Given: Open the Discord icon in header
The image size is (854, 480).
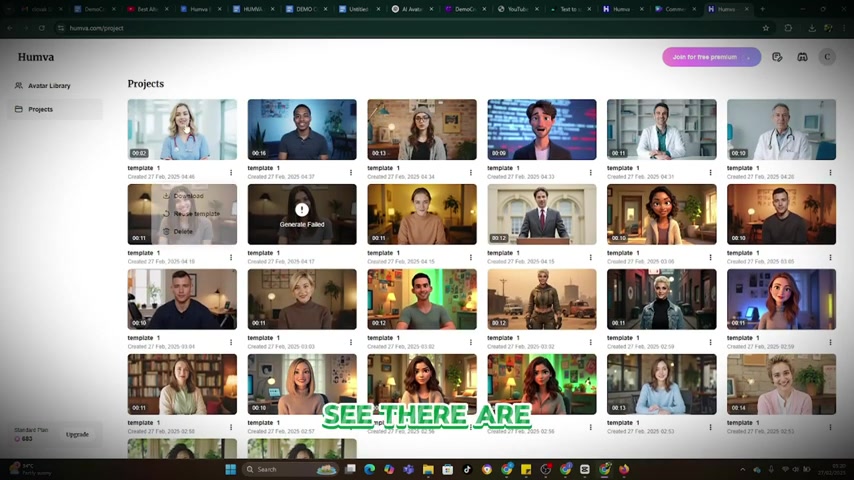Looking at the screenshot, I should [x=802, y=57].
